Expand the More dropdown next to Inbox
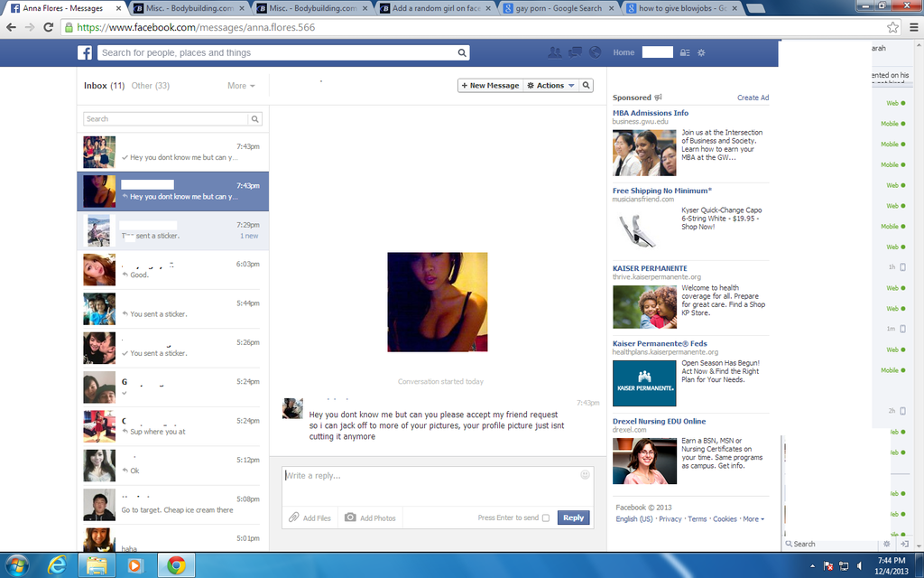The width and height of the screenshot is (924, 578). (x=241, y=86)
